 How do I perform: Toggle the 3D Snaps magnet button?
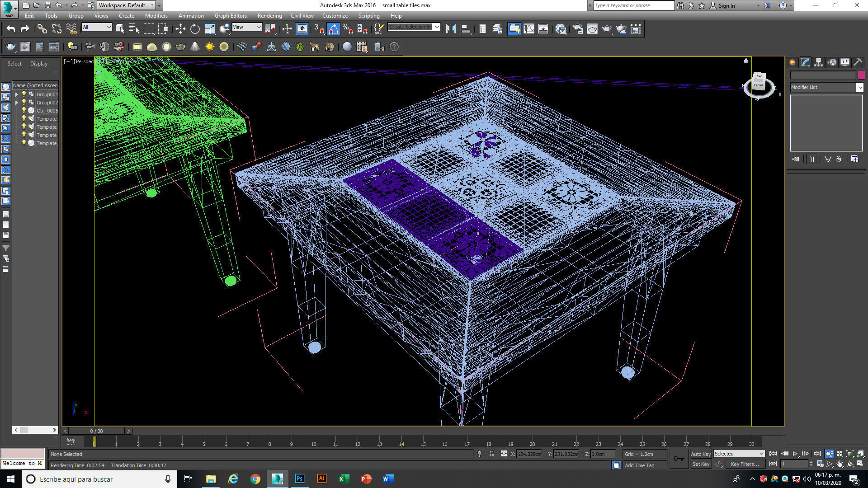coord(319,29)
